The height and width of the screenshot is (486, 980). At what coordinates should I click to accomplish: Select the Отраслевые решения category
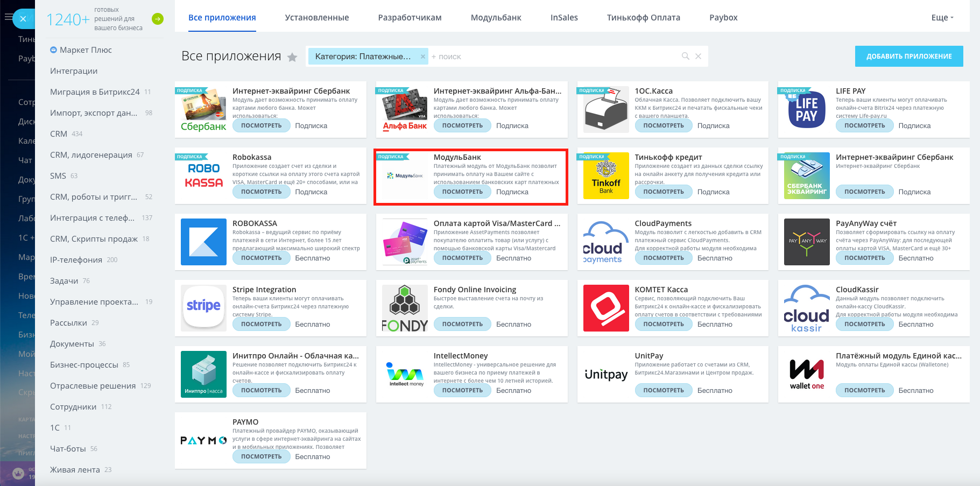click(93, 386)
